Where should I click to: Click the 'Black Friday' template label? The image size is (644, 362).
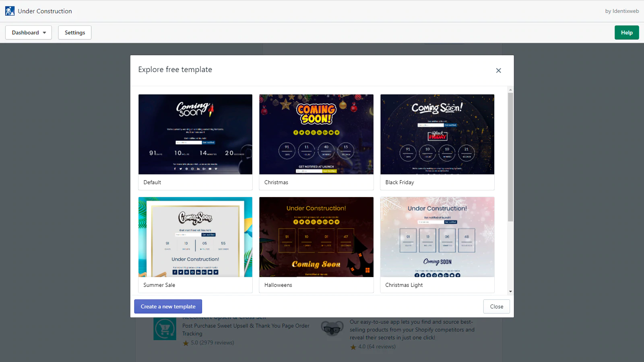point(400,182)
